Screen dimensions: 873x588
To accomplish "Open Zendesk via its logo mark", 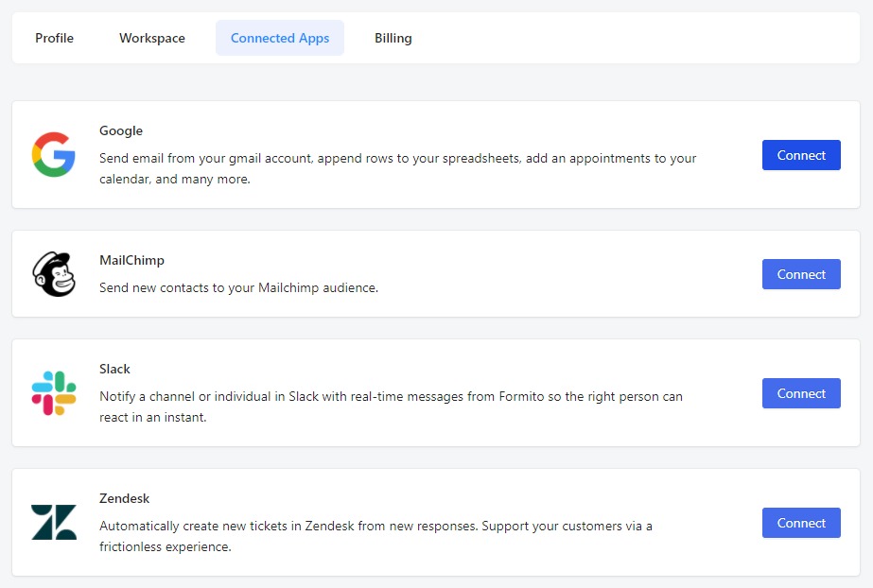I will [54, 523].
